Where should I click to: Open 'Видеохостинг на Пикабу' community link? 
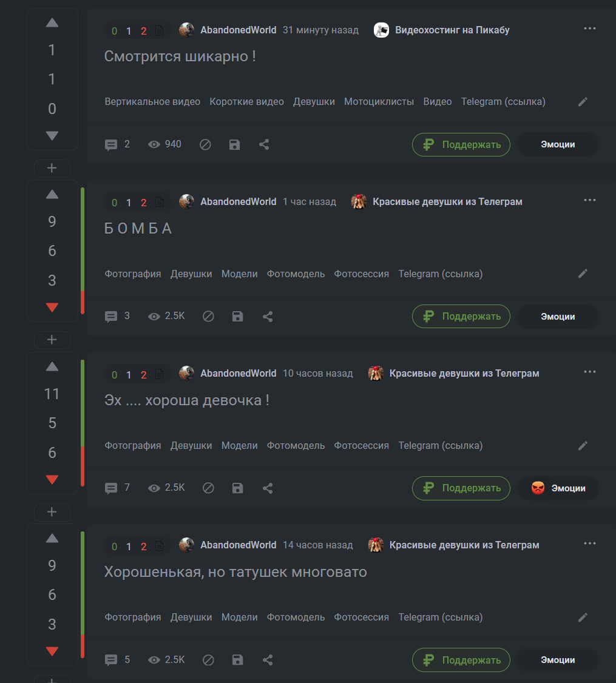point(452,30)
